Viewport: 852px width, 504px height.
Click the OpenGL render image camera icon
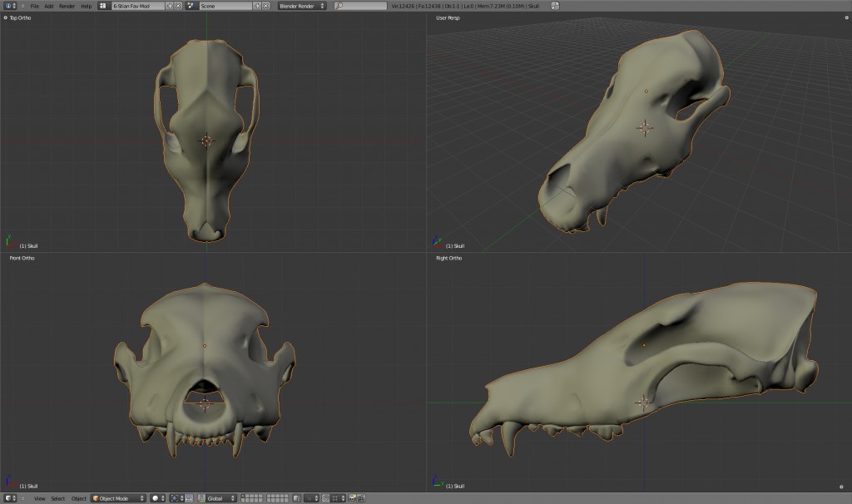pos(353,497)
